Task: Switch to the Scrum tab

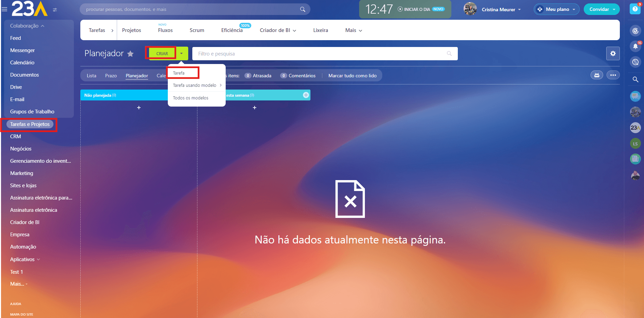Action: (197, 30)
